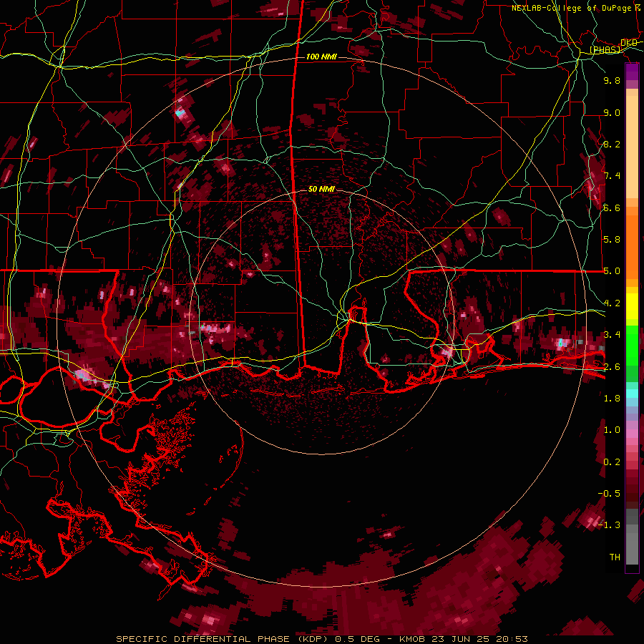Click the 5.0 value on the color scale
Image resolution: width=644 pixels, height=644 pixels.
point(612,271)
